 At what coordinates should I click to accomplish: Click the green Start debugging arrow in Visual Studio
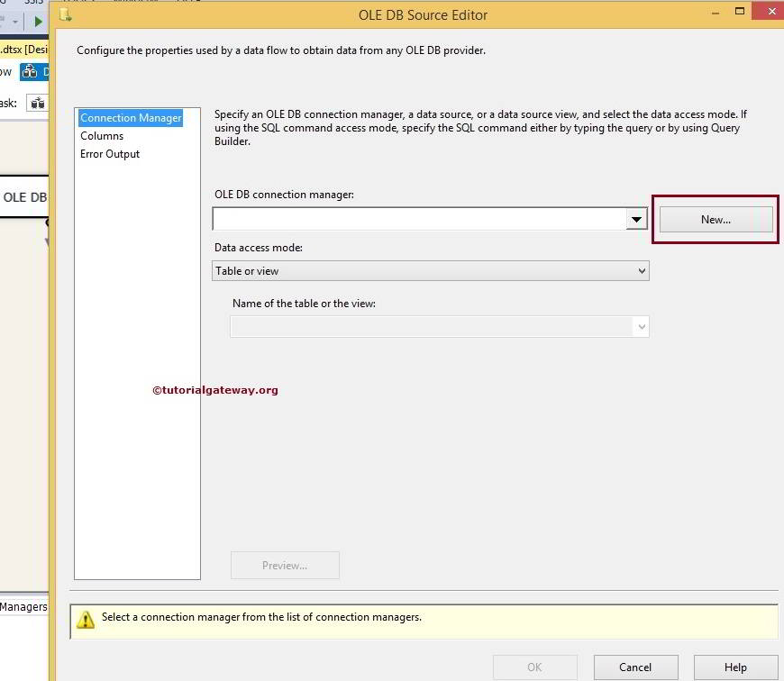38,22
